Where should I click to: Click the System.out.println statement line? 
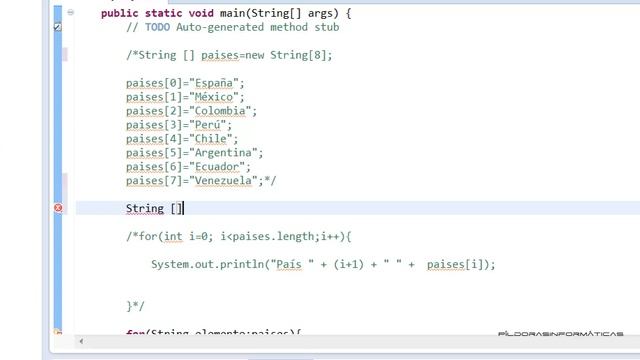[x=323, y=264]
